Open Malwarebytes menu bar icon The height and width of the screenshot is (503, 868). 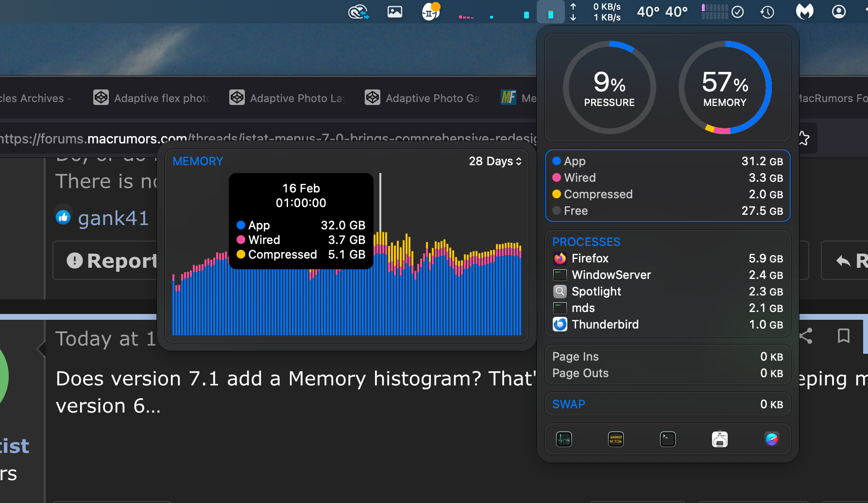tap(804, 12)
